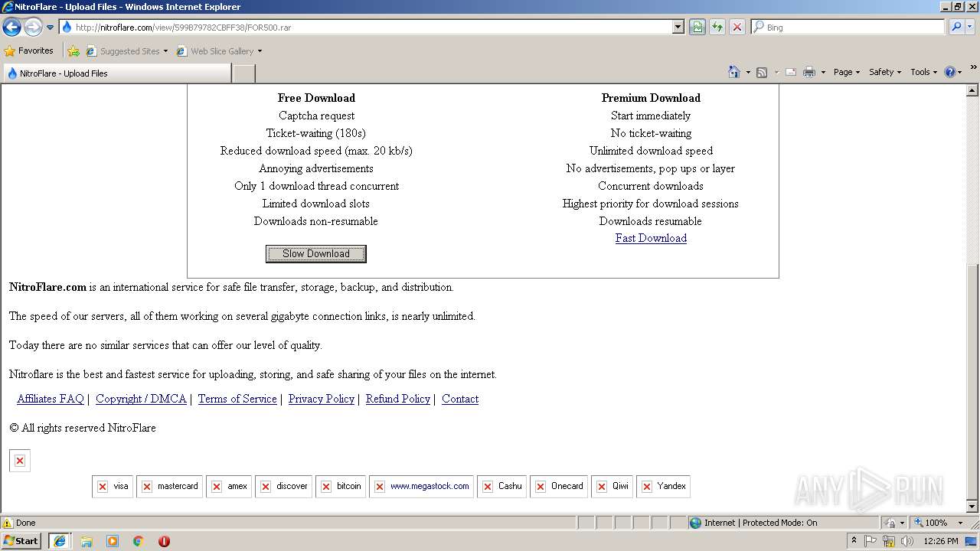Stop loading with the red X icon
Image resolution: width=980 pixels, height=551 pixels.
(x=737, y=28)
